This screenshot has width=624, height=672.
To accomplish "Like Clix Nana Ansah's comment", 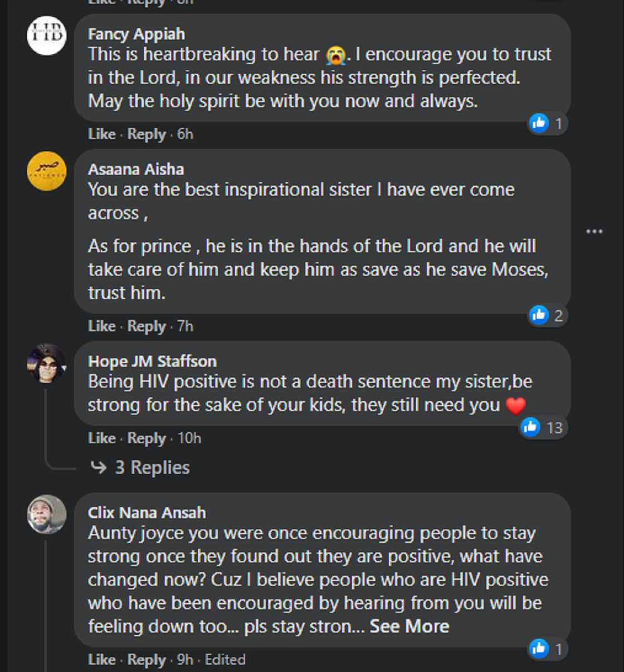I will pyautogui.click(x=101, y=660).
